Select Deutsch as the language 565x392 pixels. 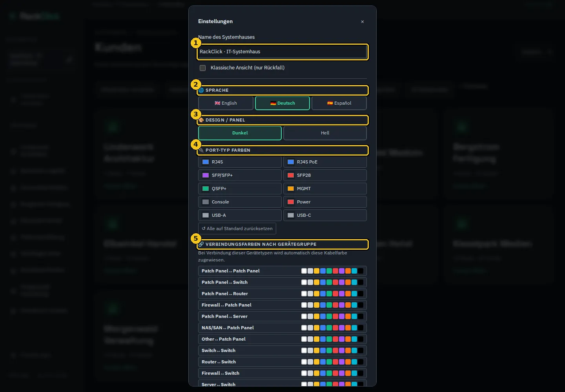pos(282,103)
